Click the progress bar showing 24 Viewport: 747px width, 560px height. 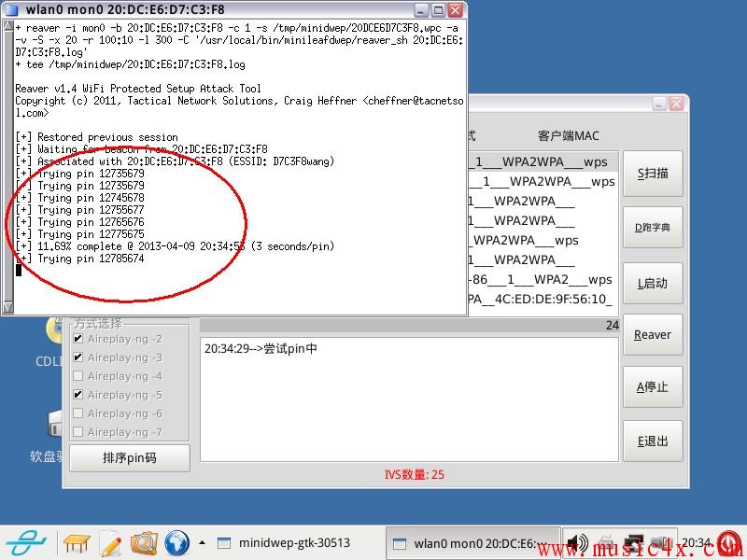(409, 325)
